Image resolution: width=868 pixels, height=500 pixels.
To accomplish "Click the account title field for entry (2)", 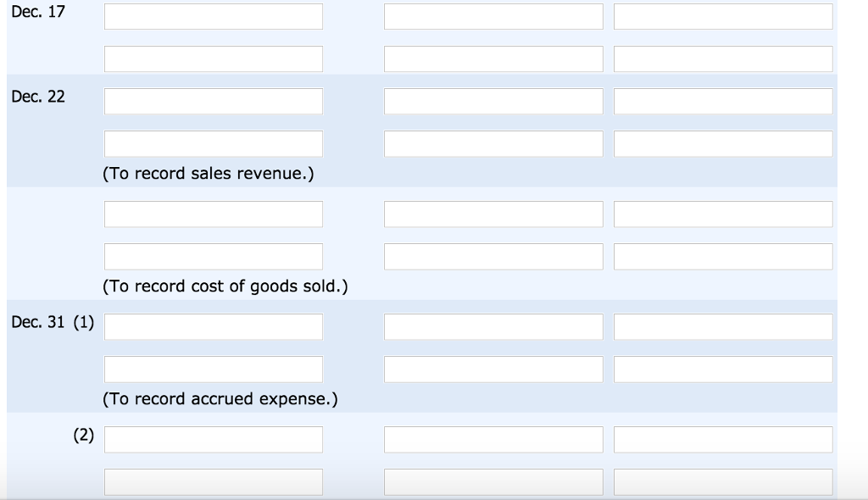I will (213, 438).
